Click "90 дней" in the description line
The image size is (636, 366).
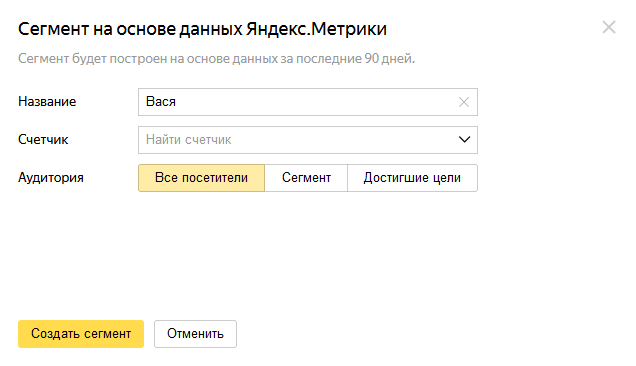click(x=389, y=59)
